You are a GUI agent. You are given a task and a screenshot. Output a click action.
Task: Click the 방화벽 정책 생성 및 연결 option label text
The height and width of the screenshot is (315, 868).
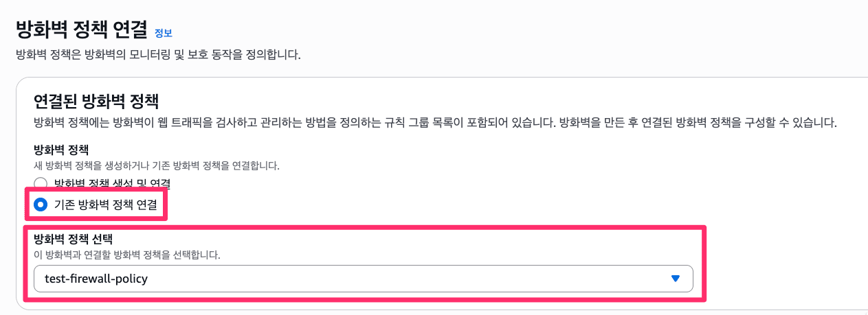click(x=112, y=184)
